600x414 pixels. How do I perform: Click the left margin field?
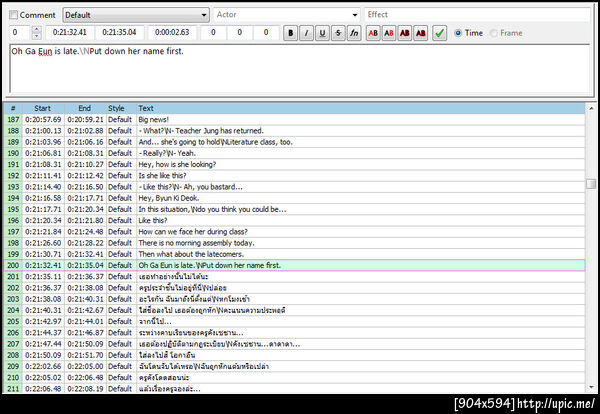click(x=213, y=33)
